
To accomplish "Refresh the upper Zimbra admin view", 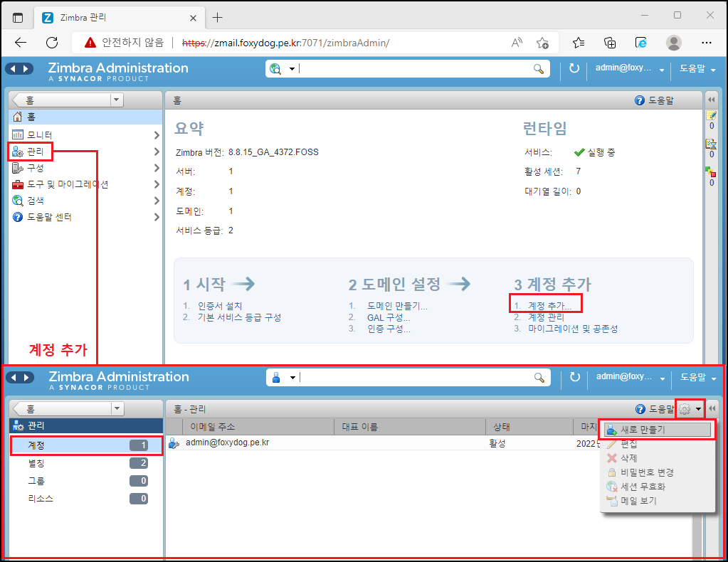I will click(574, 68).
